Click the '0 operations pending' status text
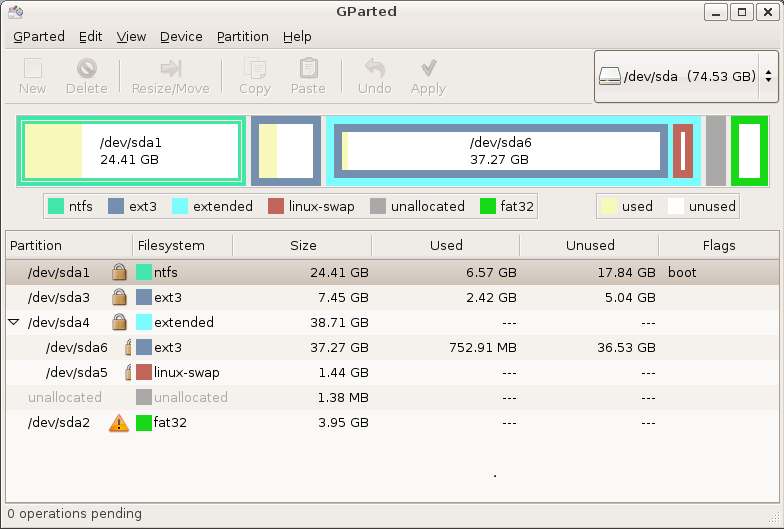784x529 pixels. coord(74,514)
